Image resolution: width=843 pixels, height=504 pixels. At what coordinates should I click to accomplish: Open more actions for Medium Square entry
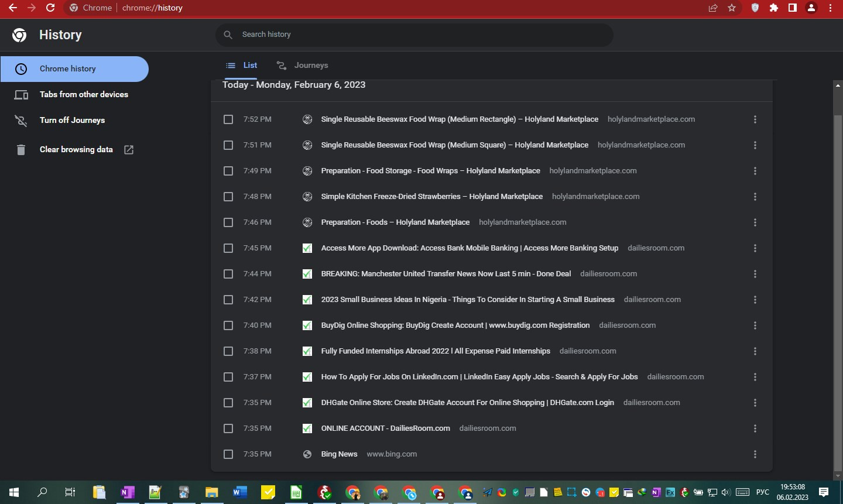[755, 145]
